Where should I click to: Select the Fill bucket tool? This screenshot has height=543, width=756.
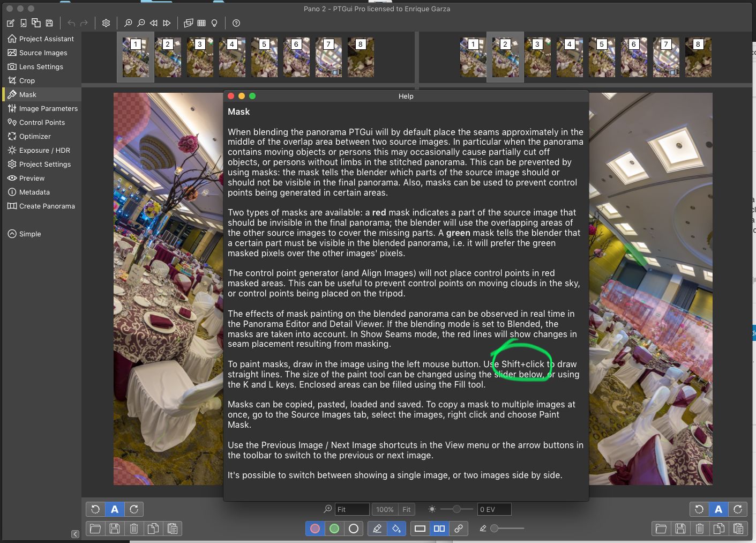pos(396,529)
